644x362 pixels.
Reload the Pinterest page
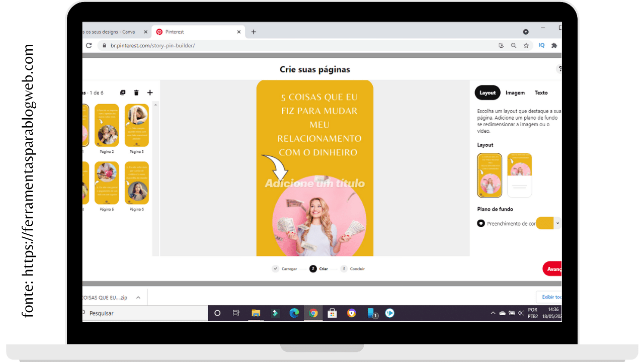89,45
